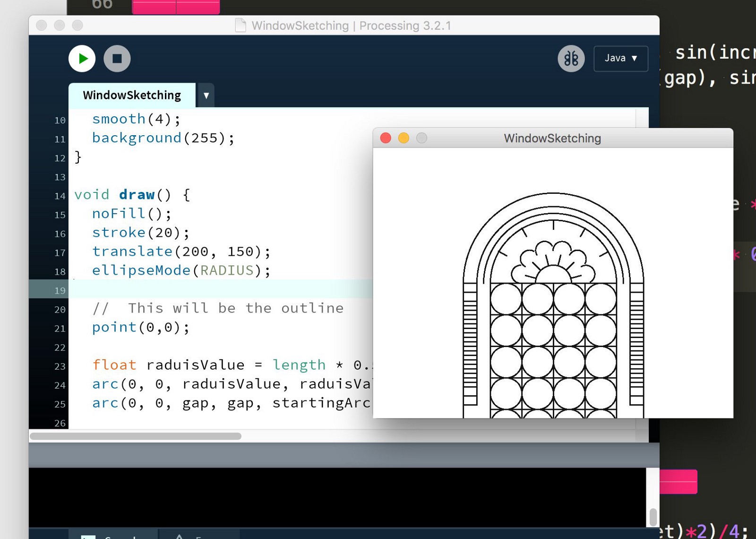Screen dimensions: 756x539
Task: Click line number 19 in the gutter
Action: coord(60,290)
